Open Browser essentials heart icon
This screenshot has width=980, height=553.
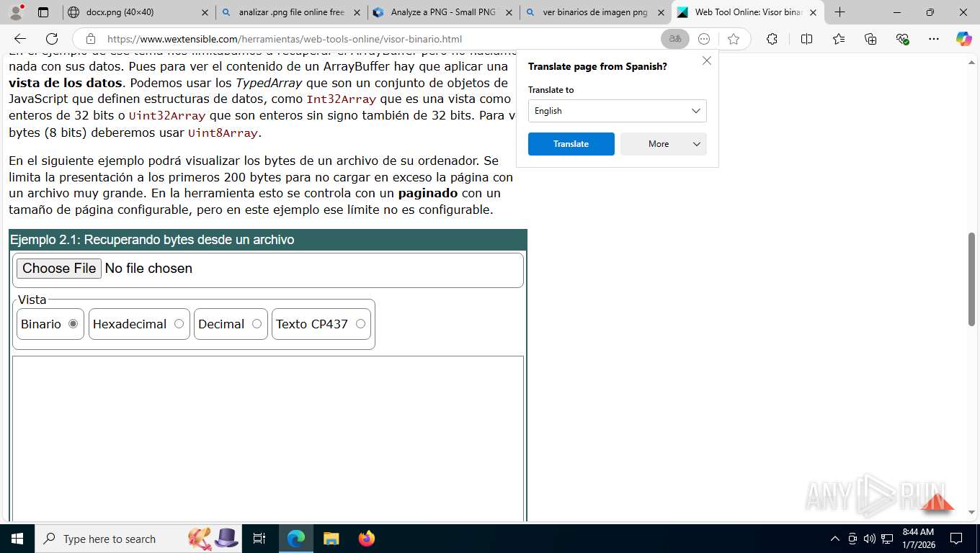pos(902,39)
